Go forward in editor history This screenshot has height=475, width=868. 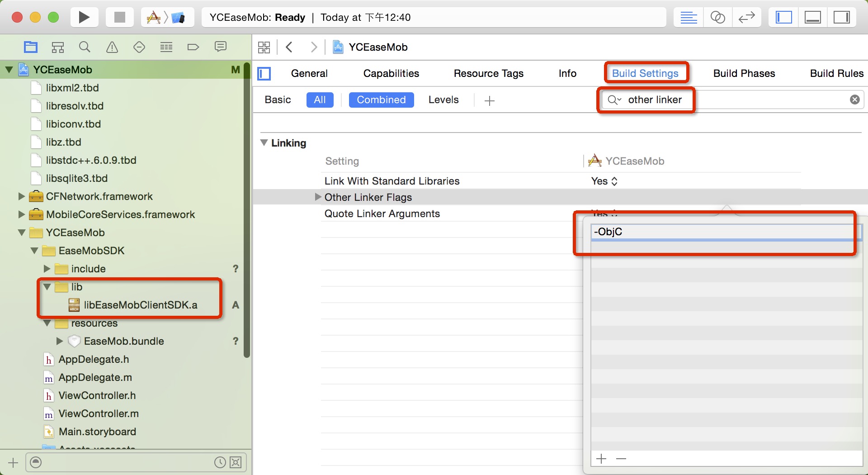(x=314, y=47)
